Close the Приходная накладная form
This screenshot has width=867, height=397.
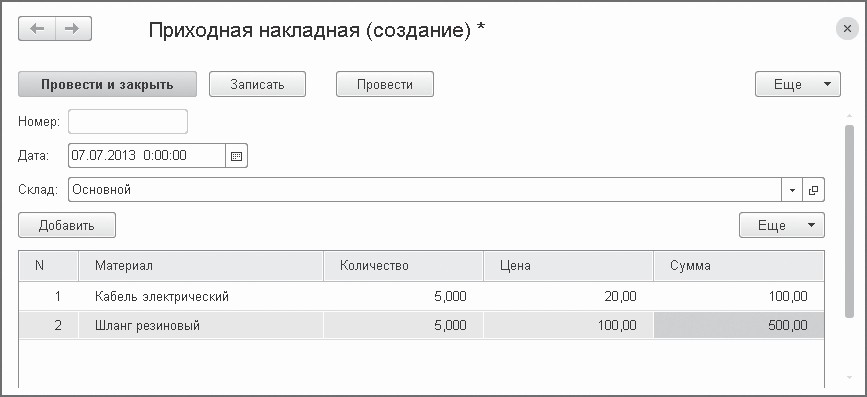(847, 29)
